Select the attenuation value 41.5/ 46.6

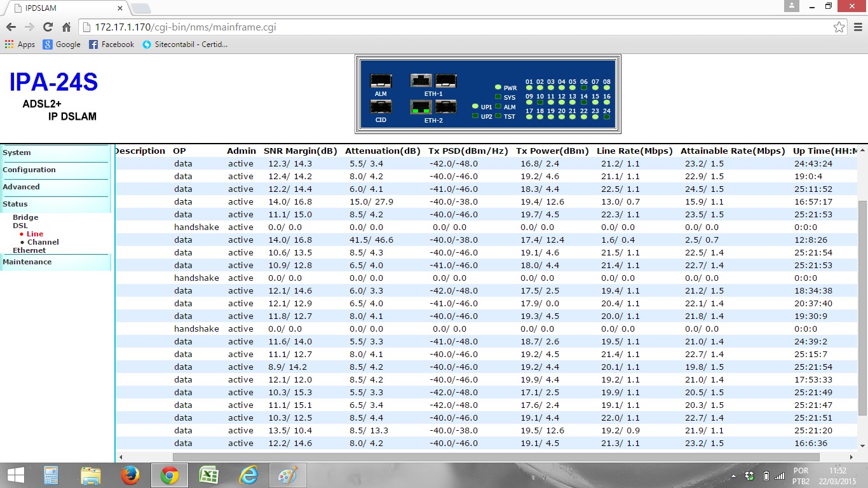[371, 240]
